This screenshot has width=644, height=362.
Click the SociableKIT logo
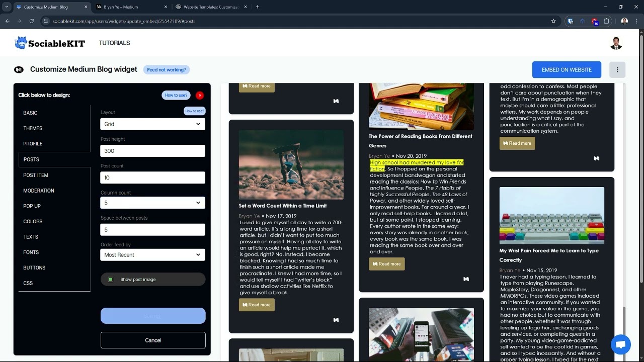click(x=50, y=43)
